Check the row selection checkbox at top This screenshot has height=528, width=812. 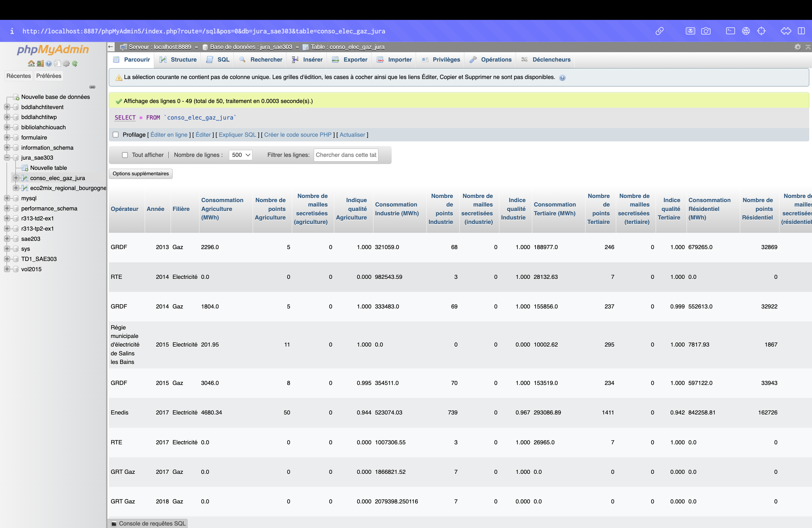(x=125, y=154)
